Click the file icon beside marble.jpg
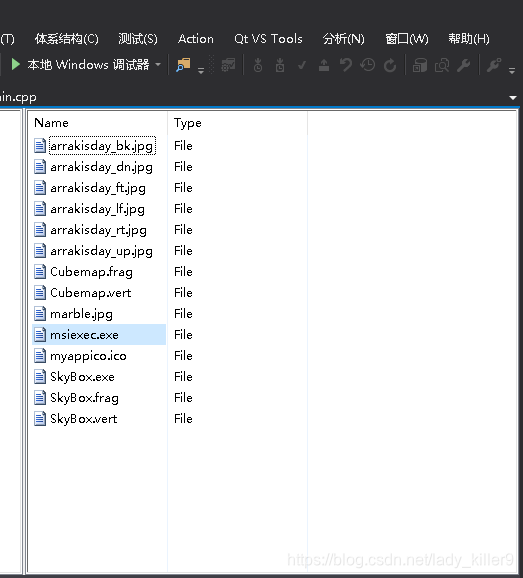The image size is (523, 578). coord(40,314)
